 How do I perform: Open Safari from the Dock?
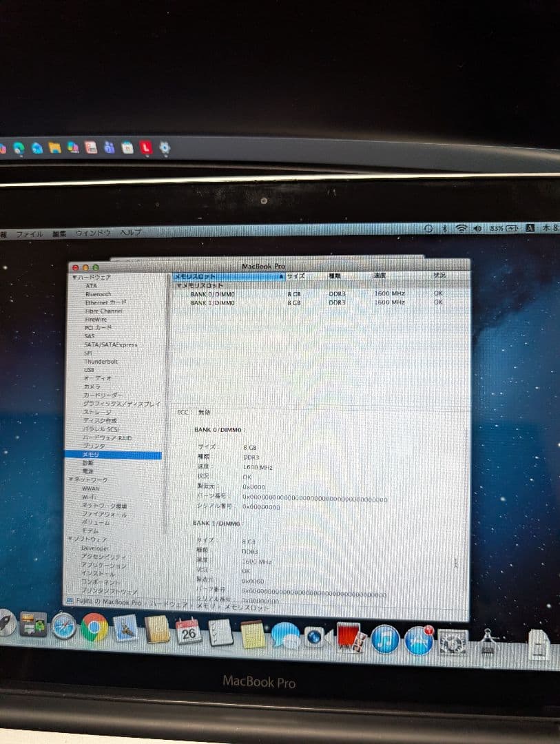tap(62, 630)
